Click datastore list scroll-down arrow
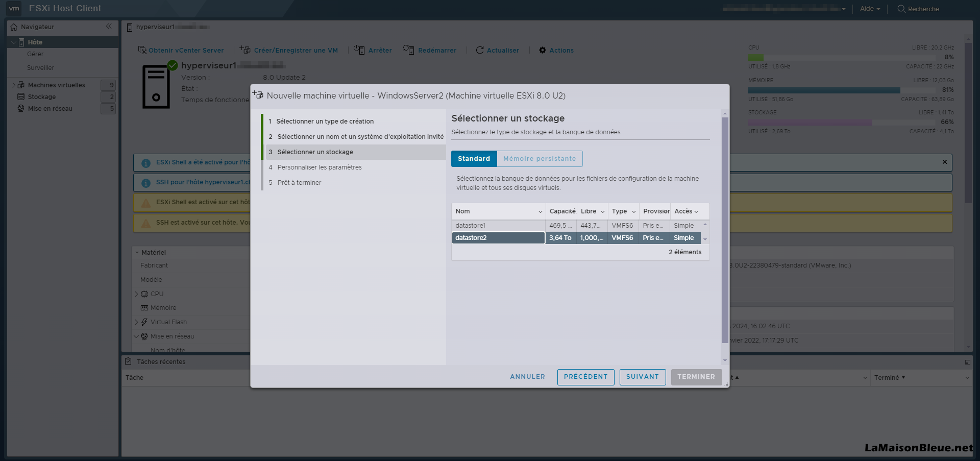Image resolution: width=980 pixels, height=461 pixels. click(x=705, y=239)
